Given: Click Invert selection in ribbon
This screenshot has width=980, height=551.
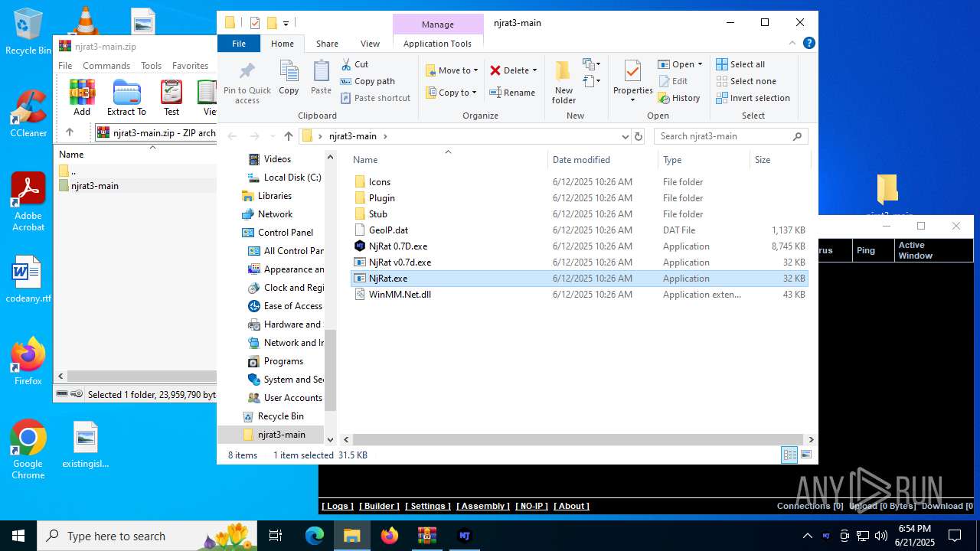Looking at the screenshot, I should pyautogui.click(x=753, y=98).
